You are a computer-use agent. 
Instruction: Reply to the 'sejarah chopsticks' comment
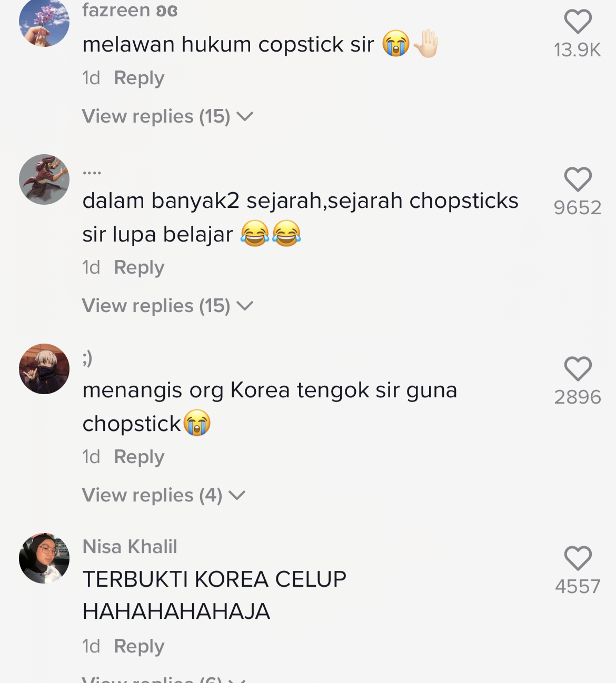point(139,267)
